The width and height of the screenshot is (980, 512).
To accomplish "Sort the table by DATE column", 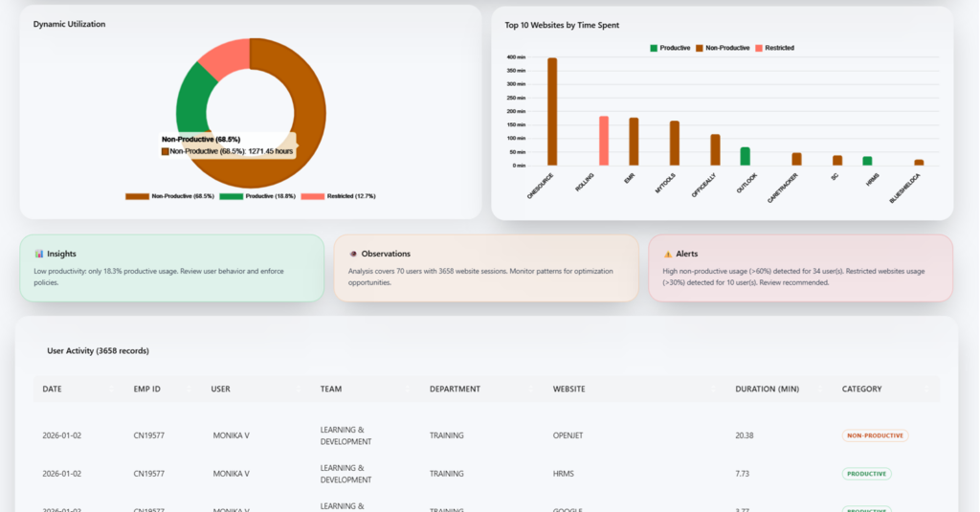I will click(x=52, y=389).
